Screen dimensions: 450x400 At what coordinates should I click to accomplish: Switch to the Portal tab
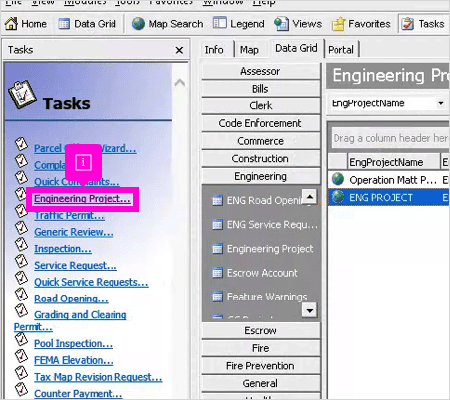click(341, 50)
